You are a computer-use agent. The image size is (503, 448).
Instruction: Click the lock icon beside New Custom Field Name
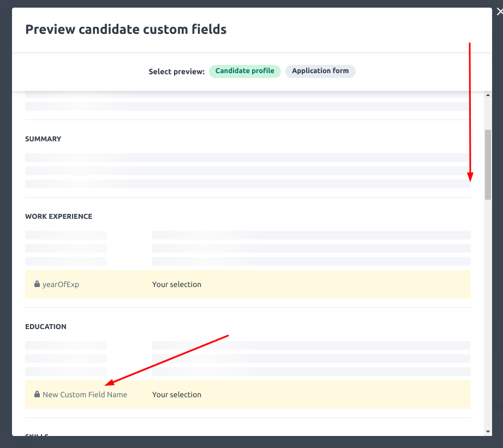click(x=37, y=395)
